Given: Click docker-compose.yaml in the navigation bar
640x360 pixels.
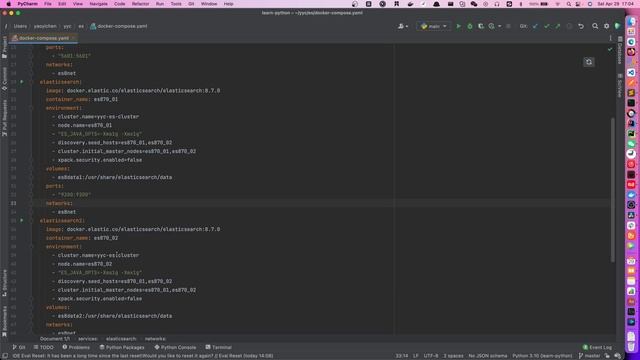Looking at the screenshot, I should coord(119,26).
